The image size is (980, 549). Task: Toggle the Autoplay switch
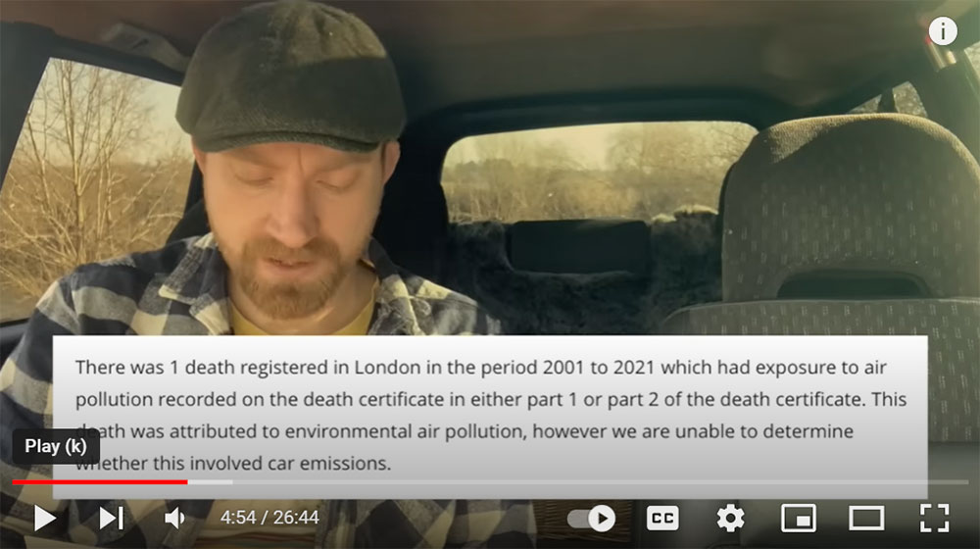tap(591, 519)
